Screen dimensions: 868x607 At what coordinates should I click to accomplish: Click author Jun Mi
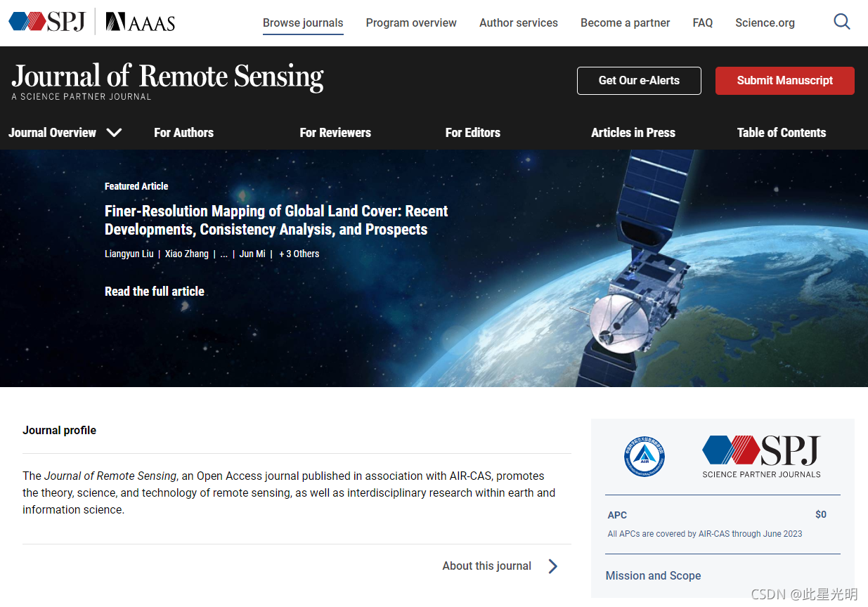[252, 254]
